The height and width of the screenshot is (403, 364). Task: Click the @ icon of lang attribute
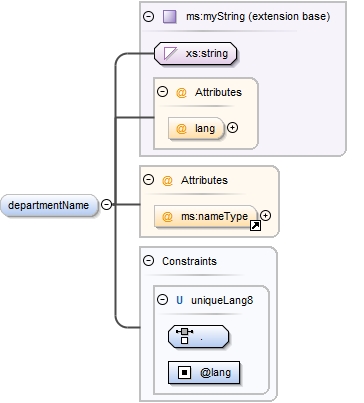pos(181,128)
